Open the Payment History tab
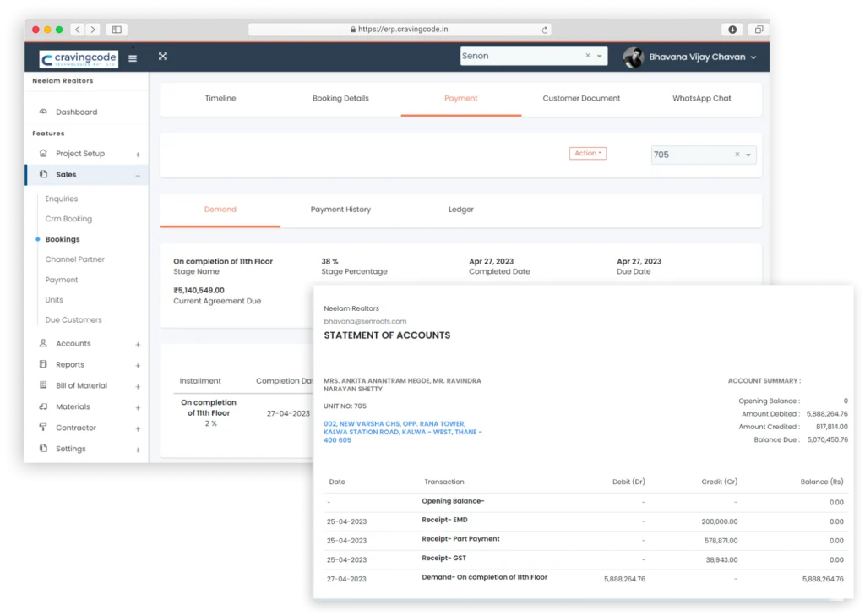Viewport: 865px width, 616px height. click(340, 210)
